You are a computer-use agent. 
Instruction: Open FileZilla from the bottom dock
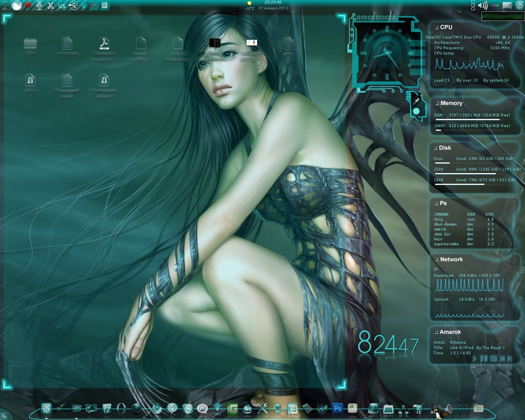click(x=107, y=408)
